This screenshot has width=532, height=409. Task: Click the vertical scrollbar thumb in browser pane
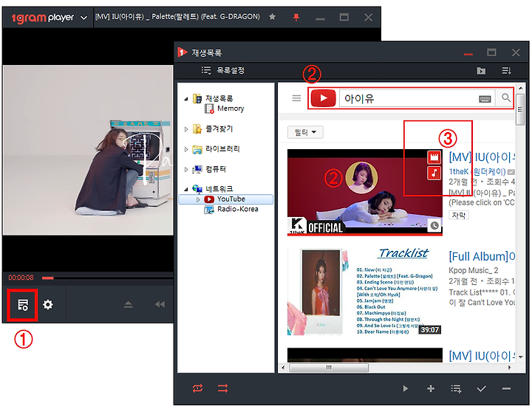(519, 109)
